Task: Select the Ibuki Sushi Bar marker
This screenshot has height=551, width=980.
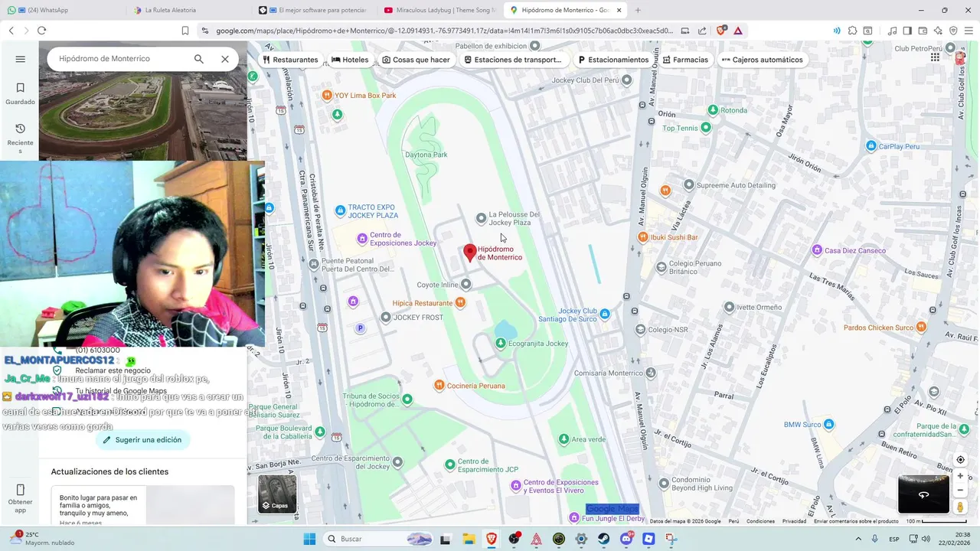Action: pos(643,237)
